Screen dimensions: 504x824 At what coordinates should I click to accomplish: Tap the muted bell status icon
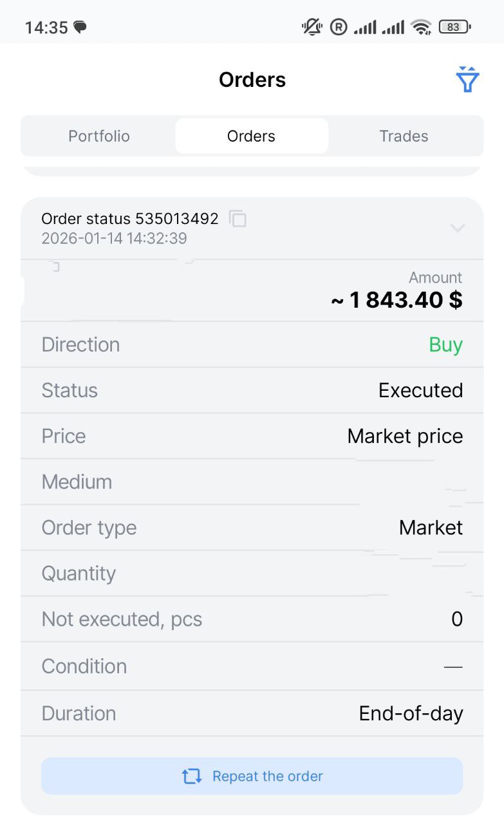(312, 27)
